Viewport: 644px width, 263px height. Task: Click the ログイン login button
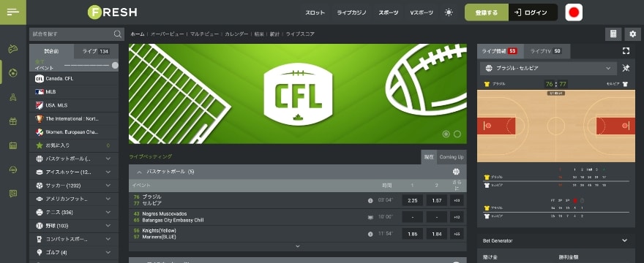tap(533, 12)
